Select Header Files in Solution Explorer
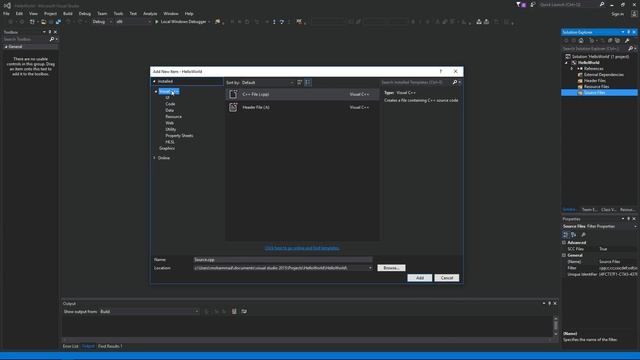This screenshot has width=640, height=360. pos(595,81)
